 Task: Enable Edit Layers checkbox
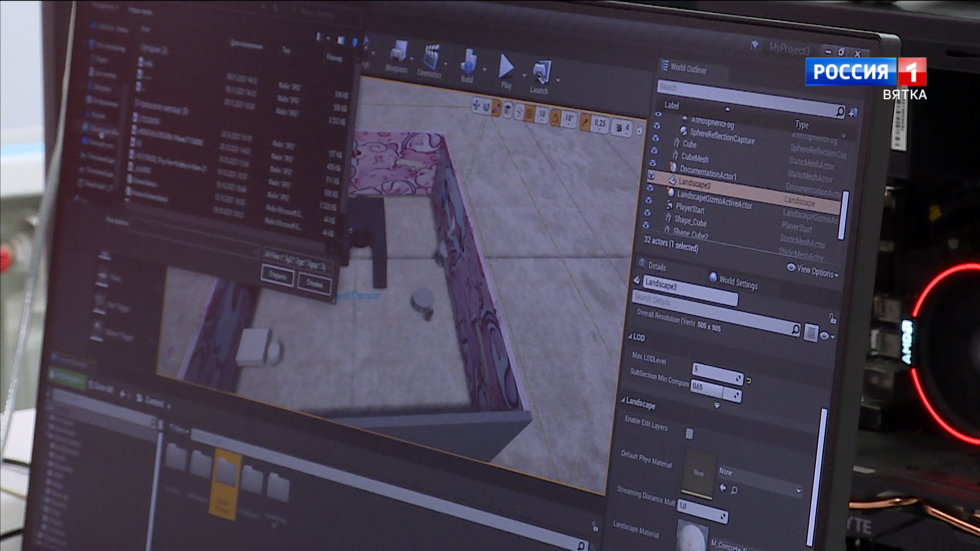[689, 434]
